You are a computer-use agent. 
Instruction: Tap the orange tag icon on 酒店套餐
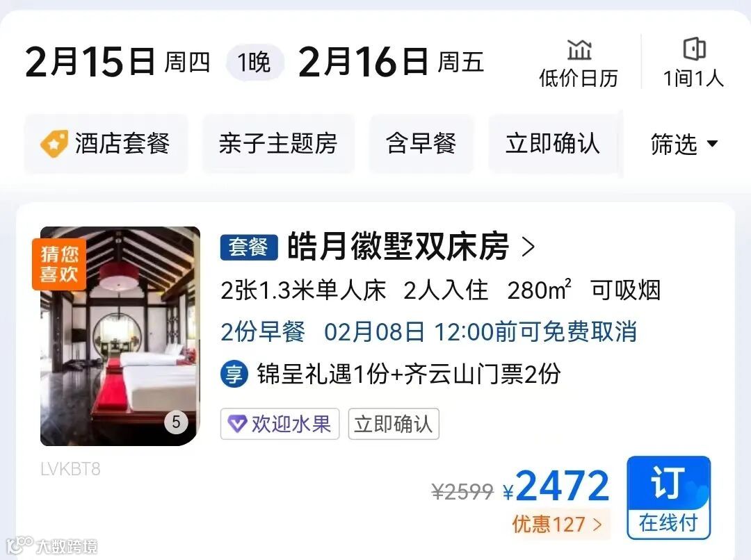[x=54, y=144]
